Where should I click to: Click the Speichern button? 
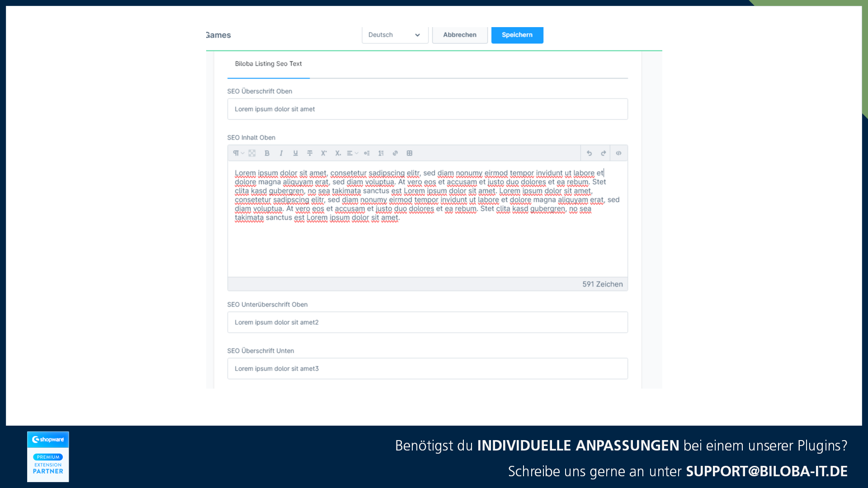tap(517, 35)
